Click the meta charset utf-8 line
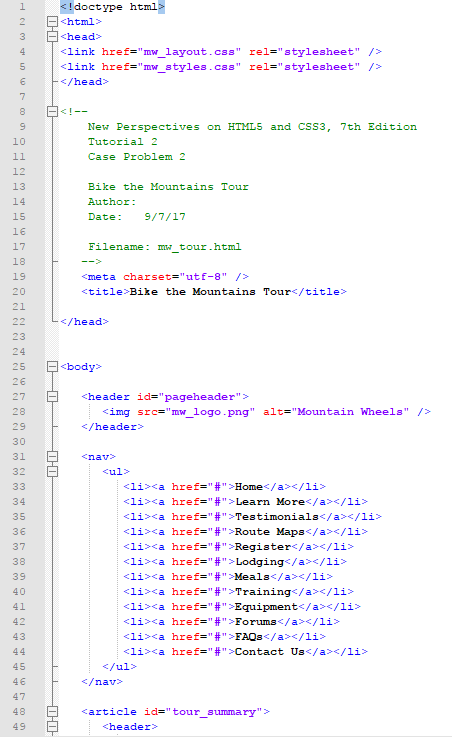This screenshot has width=452, height=738. tap(165, 277)
